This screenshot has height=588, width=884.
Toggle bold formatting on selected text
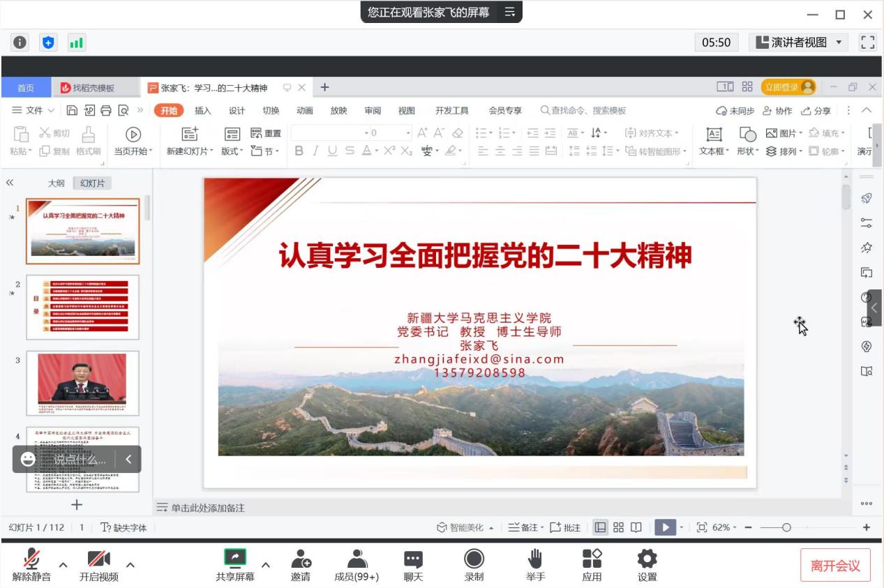[299, 152]
